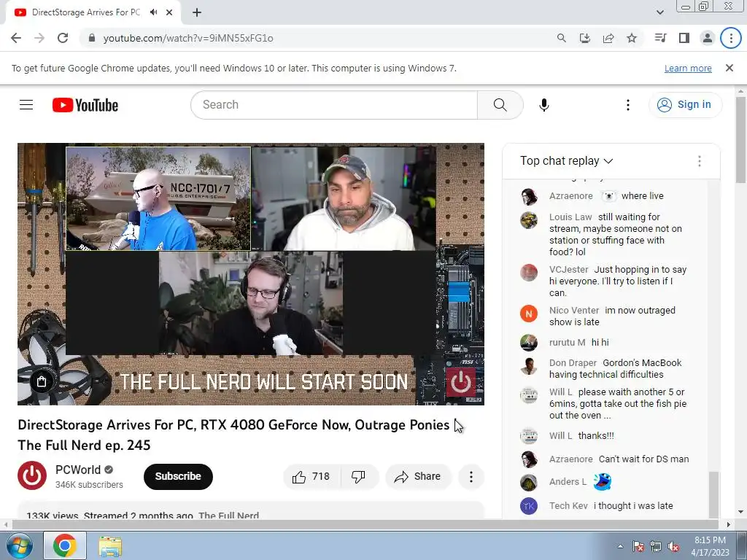Image resolution: width=747 pixels, height=560 pixels.
Task: Open more actions three-dot under video
Action: coord(471,477)
